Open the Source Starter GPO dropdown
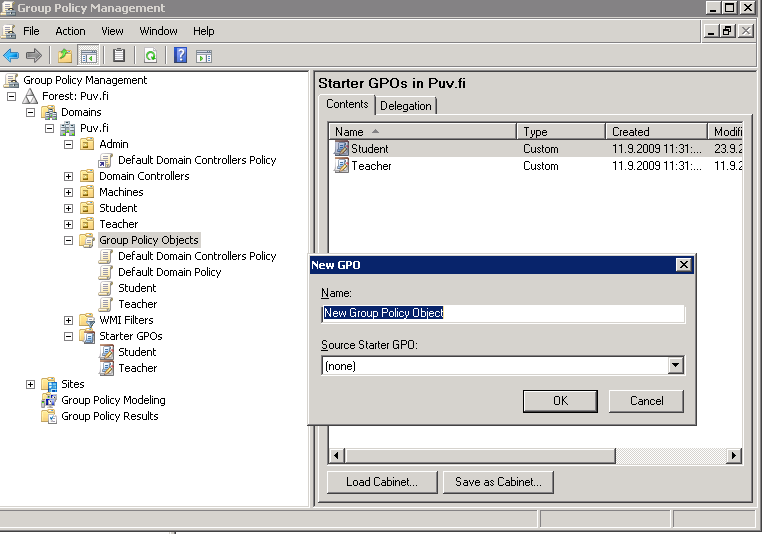Viewport: 763px width, 534px height. (675, 366)
